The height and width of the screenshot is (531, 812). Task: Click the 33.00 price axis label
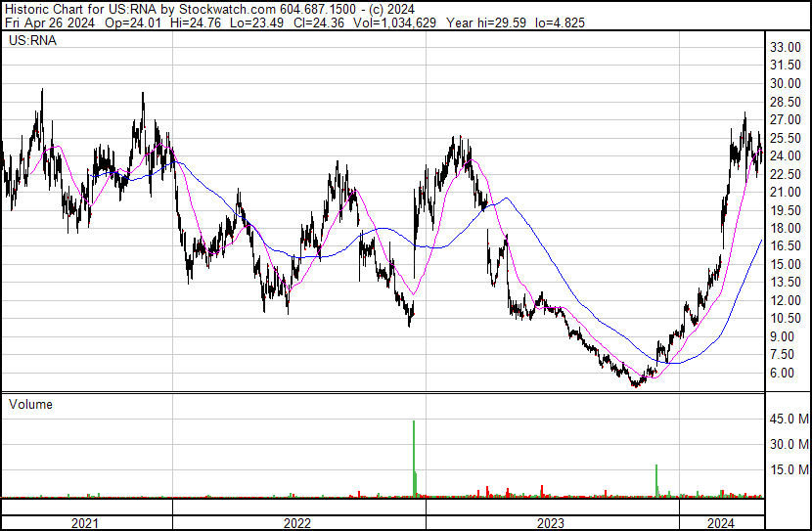click(786, 47)
